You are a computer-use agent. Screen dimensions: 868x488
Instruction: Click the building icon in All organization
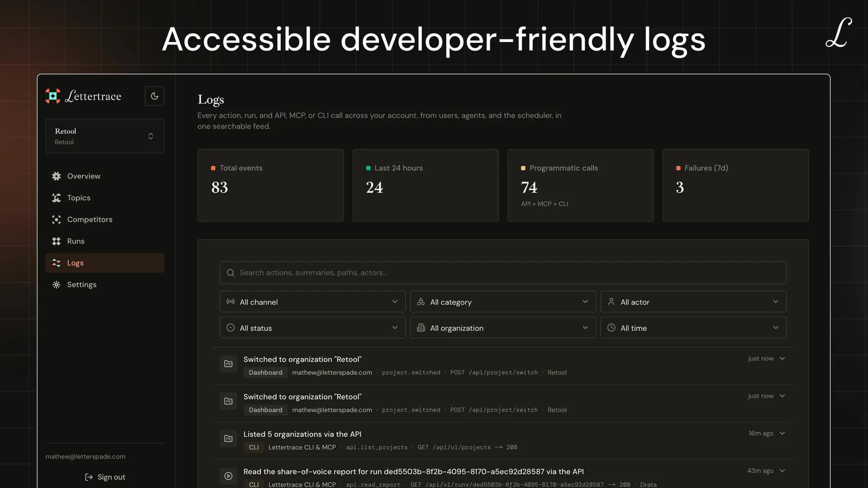point(421,328)
